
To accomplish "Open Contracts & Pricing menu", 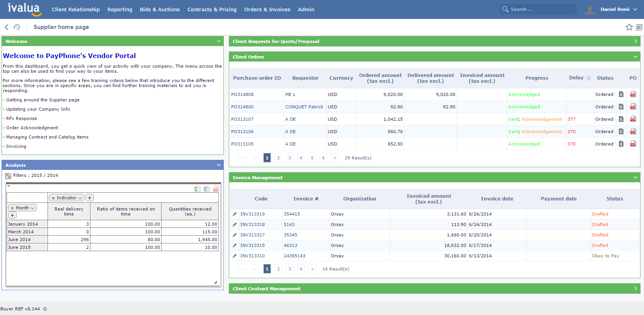I will click(x=212, y=9).
